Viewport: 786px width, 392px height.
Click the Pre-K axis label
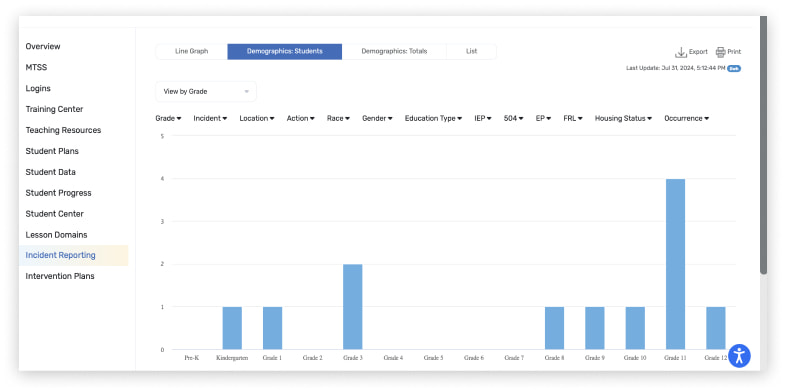pos(192,358)
